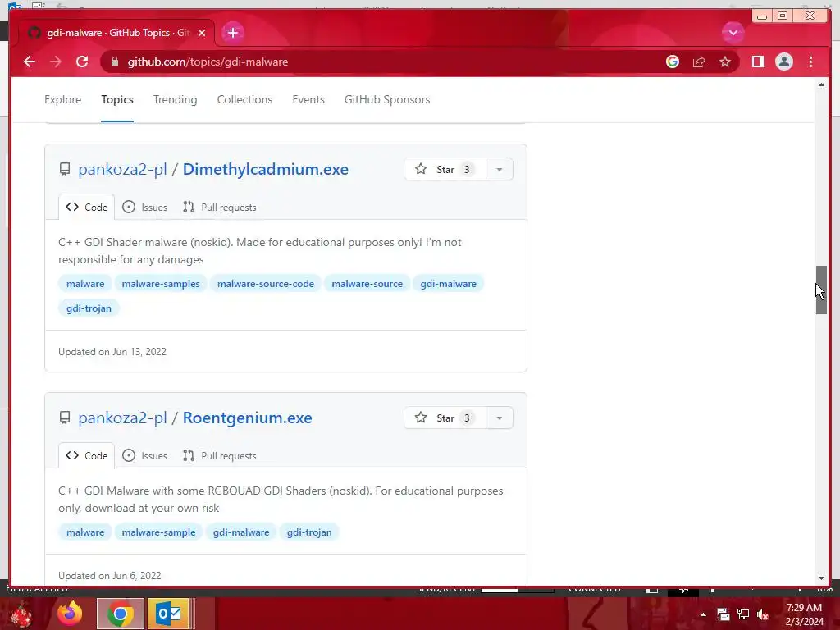Viewport: 840px width, 630px height.
Task: Open the Collections section
Action: pos(244,99)
